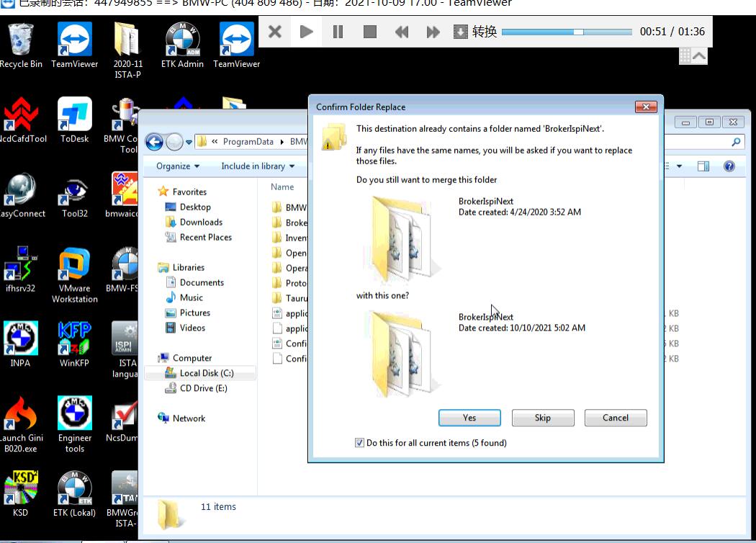The width and height of the screenshot is (756, 543).
Task: Click the « chevron in address bar
Action: tap(215, 142)
